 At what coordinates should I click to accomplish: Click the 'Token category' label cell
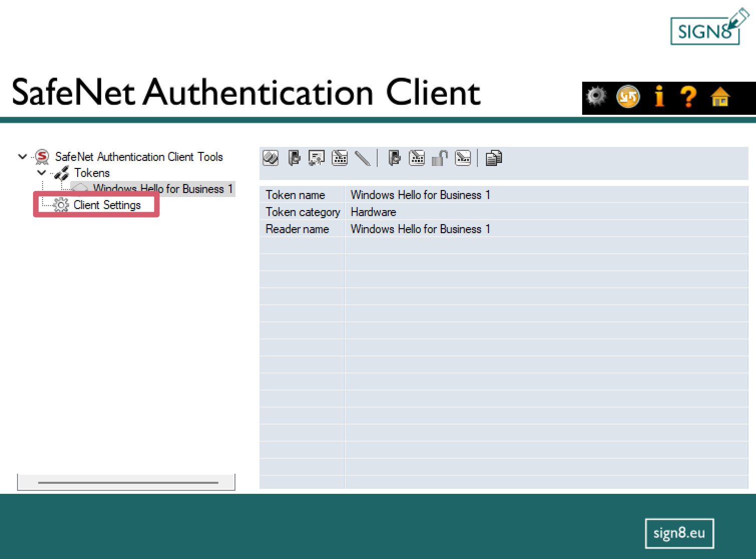[302, 212]
